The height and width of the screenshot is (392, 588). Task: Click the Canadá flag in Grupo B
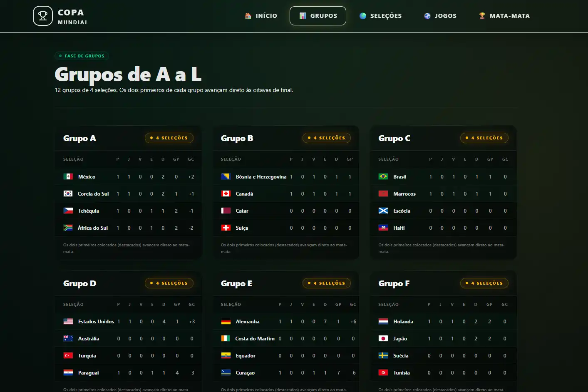coord(226,194)
